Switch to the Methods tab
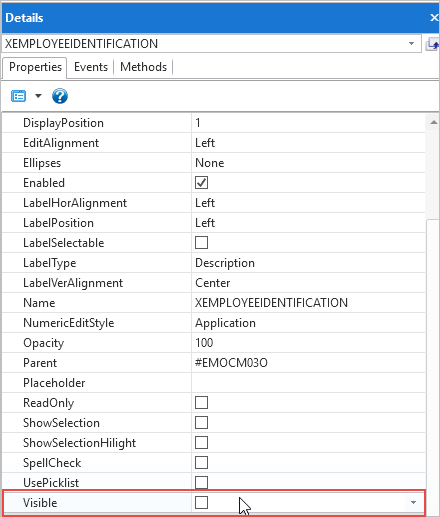440x517 pixels. (x=143, y=67)
